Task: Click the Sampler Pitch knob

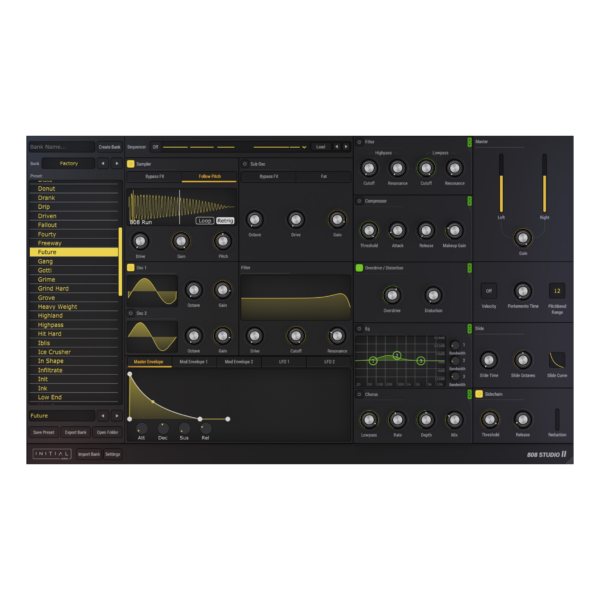Action: click(x=222, y=241)
